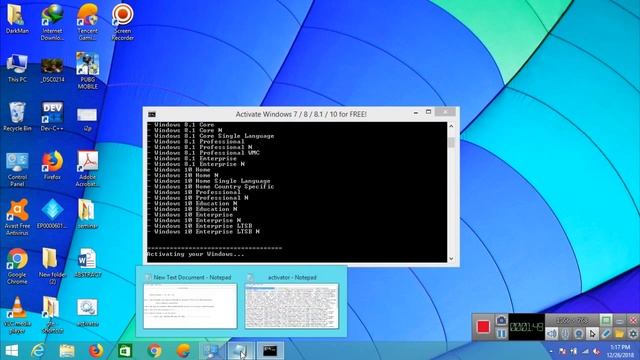
Task: Open the command window system menu icon
Action: point(152,114)
